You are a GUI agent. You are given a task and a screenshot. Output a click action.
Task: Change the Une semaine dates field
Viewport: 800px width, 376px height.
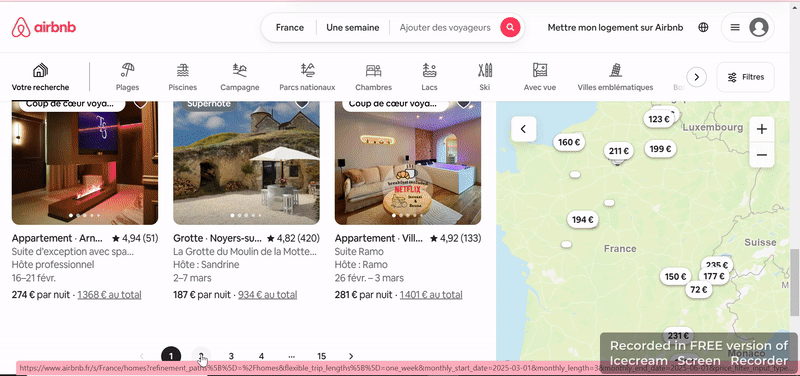[353, 28]
